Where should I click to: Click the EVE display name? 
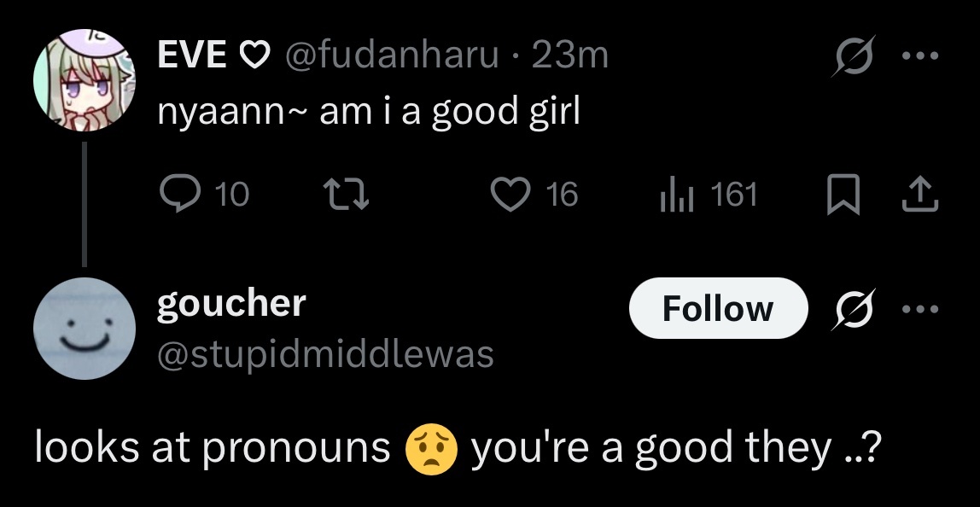click(x=192, y=55)
